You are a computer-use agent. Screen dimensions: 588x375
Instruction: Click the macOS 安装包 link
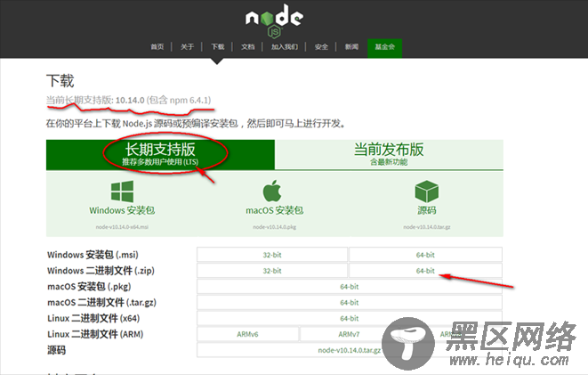(x=275, y=210)
